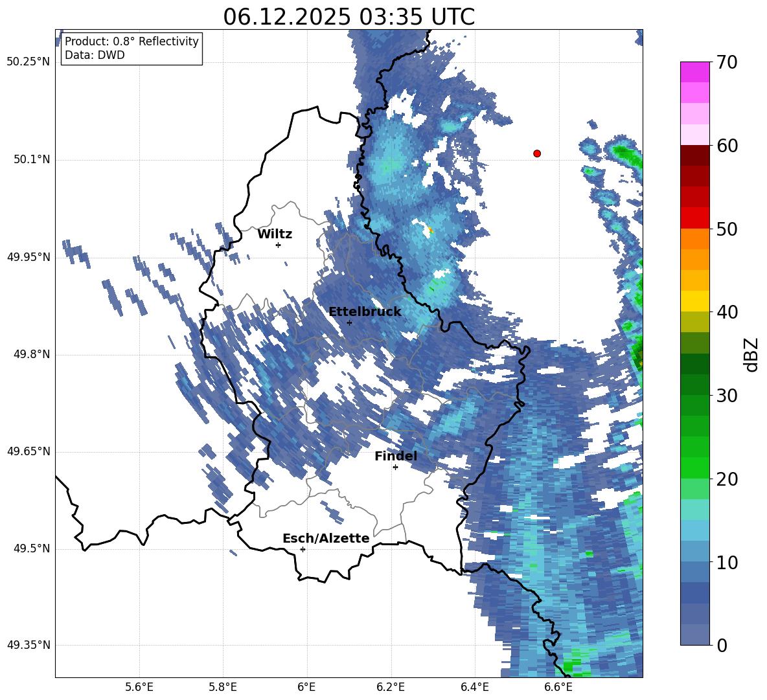Click colorbar tick label 10
The width and height of the screenshot is (767, 700).
pos(727,562)
